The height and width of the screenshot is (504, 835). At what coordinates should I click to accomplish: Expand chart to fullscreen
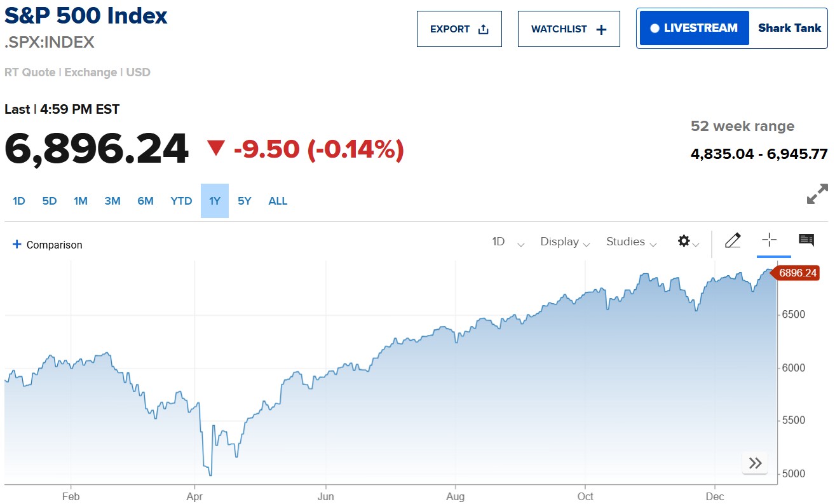pyautogui.click(x=817, y=194)
